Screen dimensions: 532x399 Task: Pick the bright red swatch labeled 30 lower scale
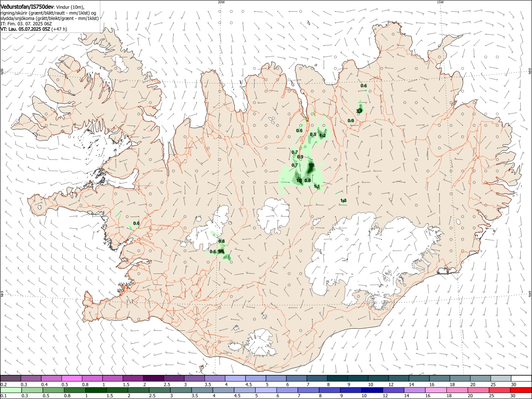(521, 390)
